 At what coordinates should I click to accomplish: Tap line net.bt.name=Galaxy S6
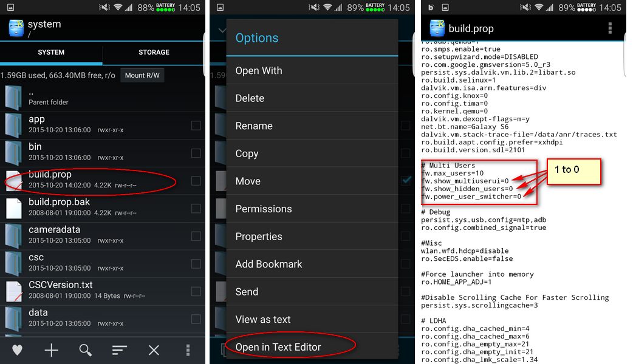point(465,127)
